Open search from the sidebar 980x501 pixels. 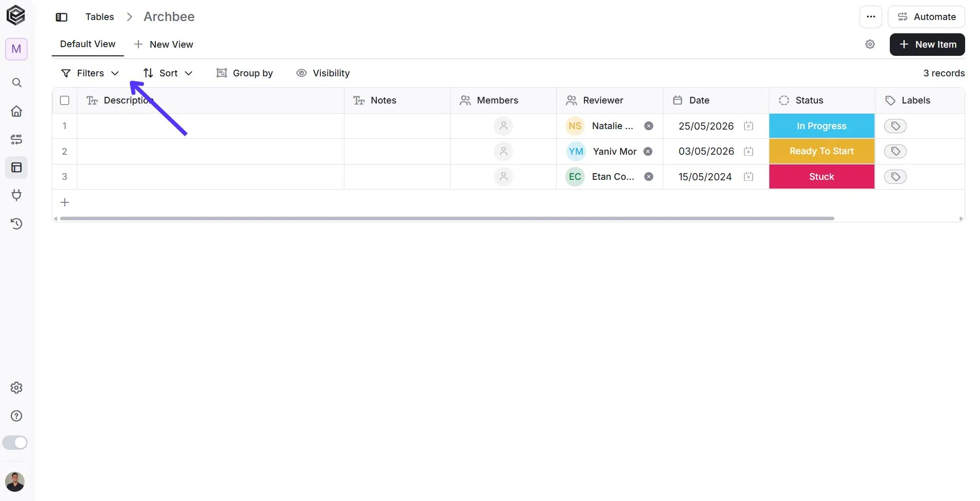[16, 82]
